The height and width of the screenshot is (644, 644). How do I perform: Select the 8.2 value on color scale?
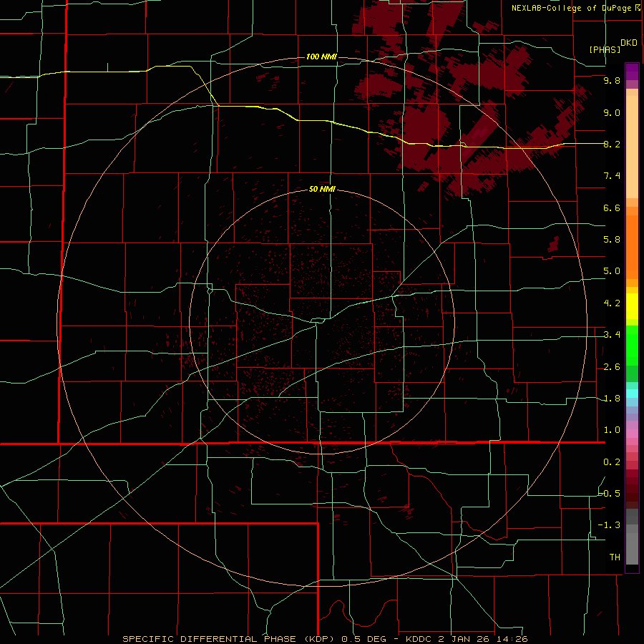(x=612, y=144)
